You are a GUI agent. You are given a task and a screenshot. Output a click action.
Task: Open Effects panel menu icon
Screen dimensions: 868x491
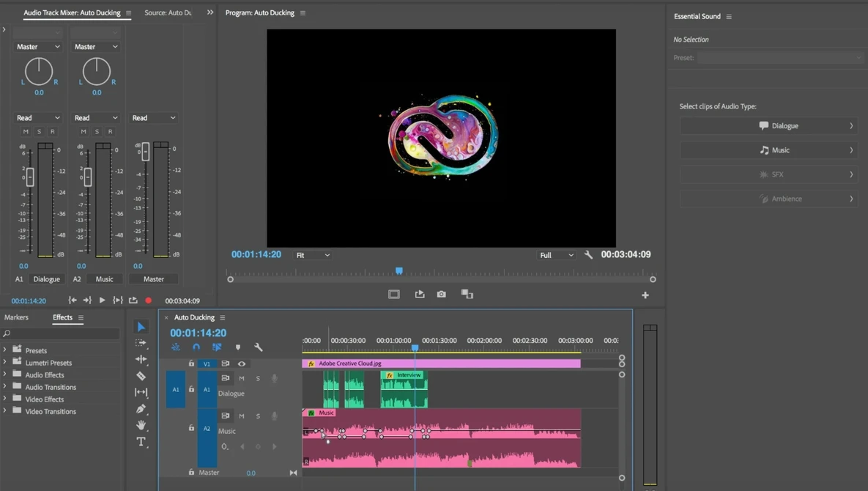pyautogui.click(x=81, y=318)
